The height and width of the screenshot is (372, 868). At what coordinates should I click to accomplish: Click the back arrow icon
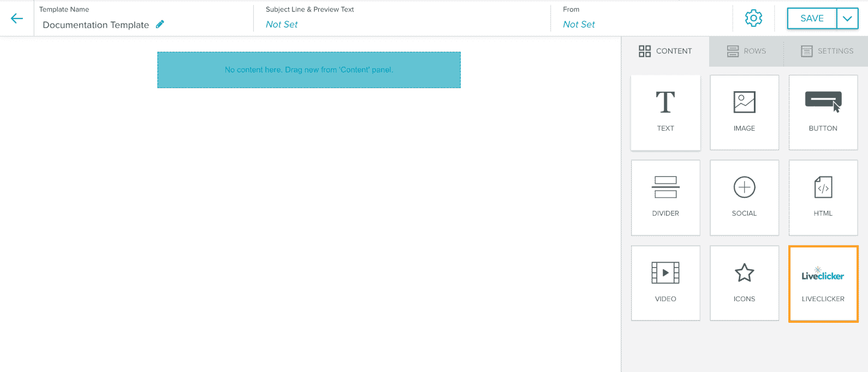tap(17, 19)
